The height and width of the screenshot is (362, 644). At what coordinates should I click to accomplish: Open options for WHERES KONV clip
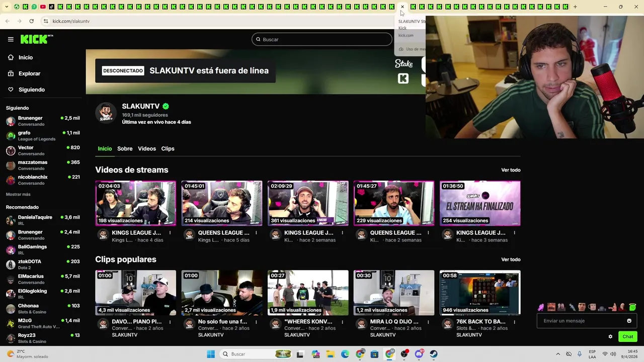(x=342, y=321)
